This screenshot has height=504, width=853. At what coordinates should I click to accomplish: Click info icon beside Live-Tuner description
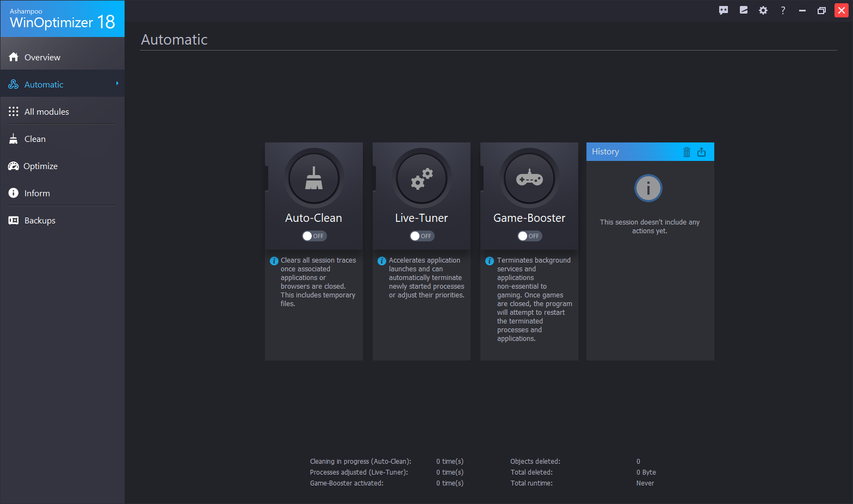382,261
